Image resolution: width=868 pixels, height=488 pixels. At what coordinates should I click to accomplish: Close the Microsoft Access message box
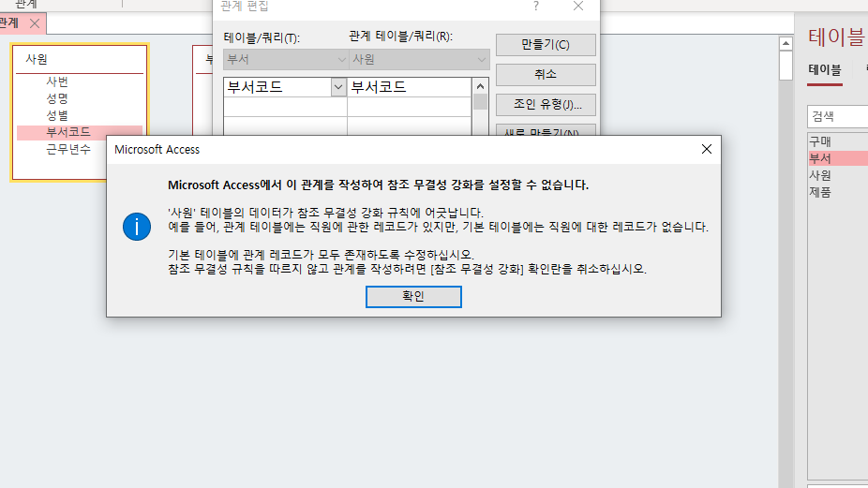(x=706, y=149)
